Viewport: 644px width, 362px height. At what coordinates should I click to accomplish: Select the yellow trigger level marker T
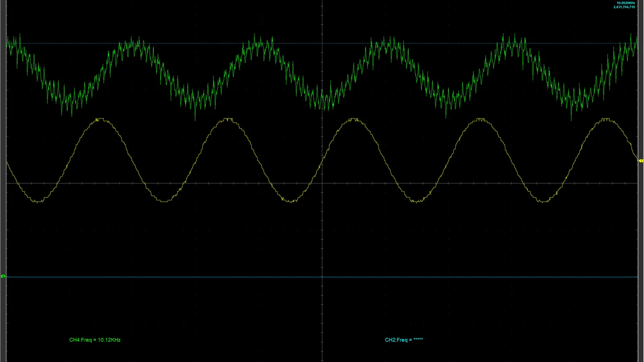pos(641,160)
